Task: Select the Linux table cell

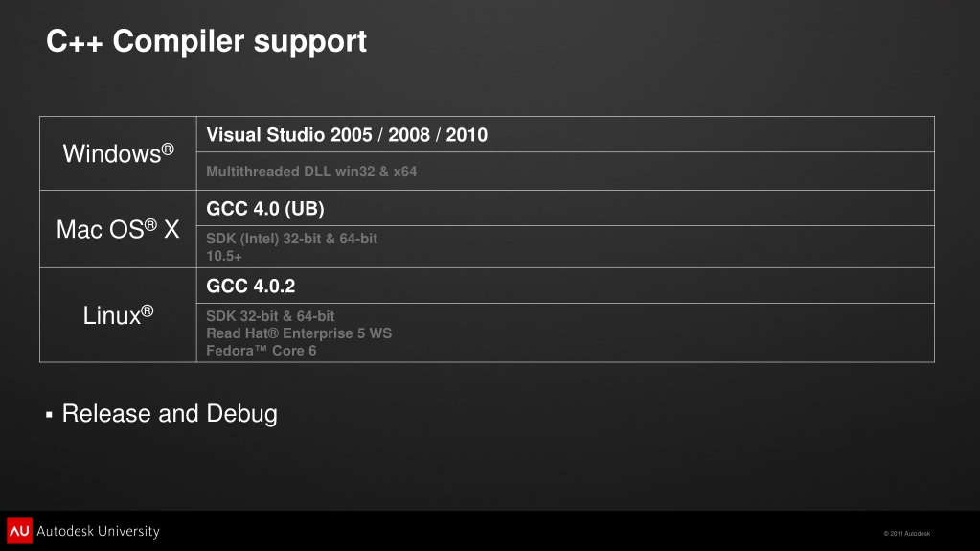Action: 118,315
